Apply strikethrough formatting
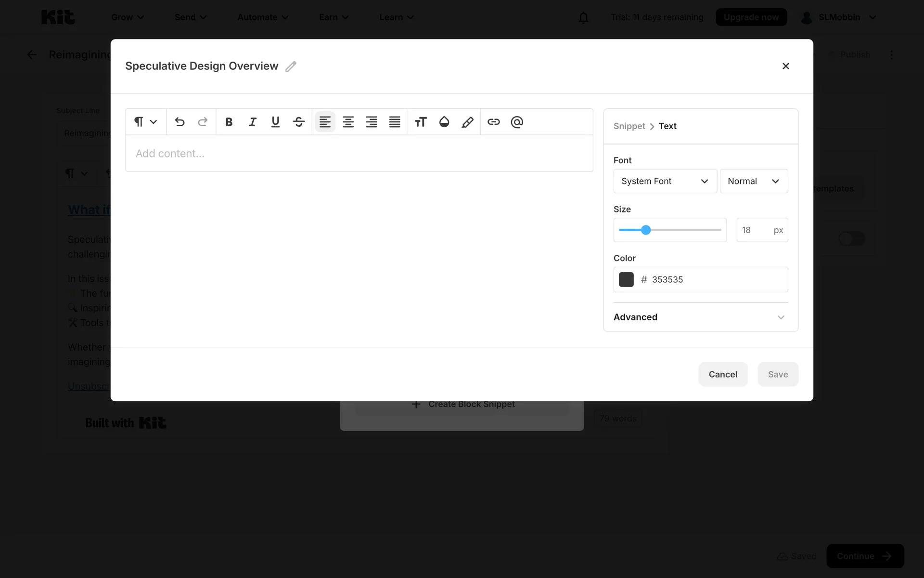Viewport: 924px width, 578px height. (x=298, y=122)
